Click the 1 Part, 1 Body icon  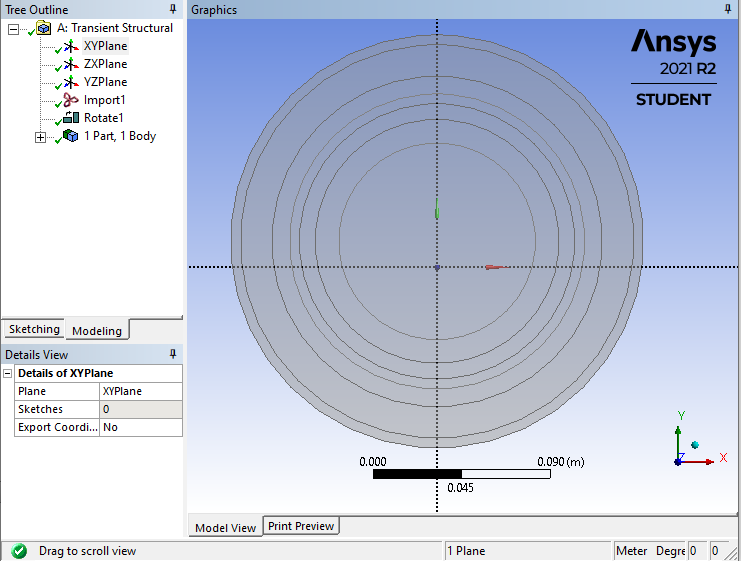pyautogui.click(x=70, y=136)
